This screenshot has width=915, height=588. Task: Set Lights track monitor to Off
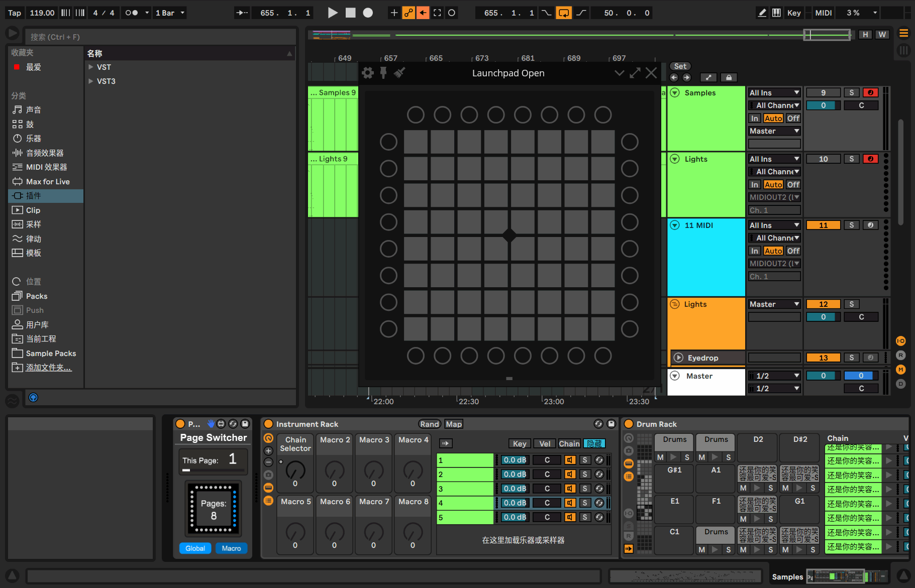pyautogui.click(x=793, y=185)
